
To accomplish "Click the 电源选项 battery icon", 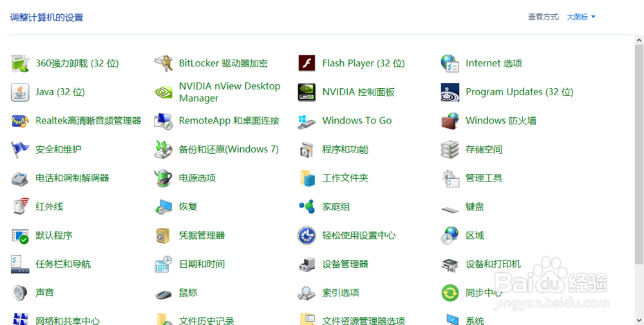I will pos(163,178).
